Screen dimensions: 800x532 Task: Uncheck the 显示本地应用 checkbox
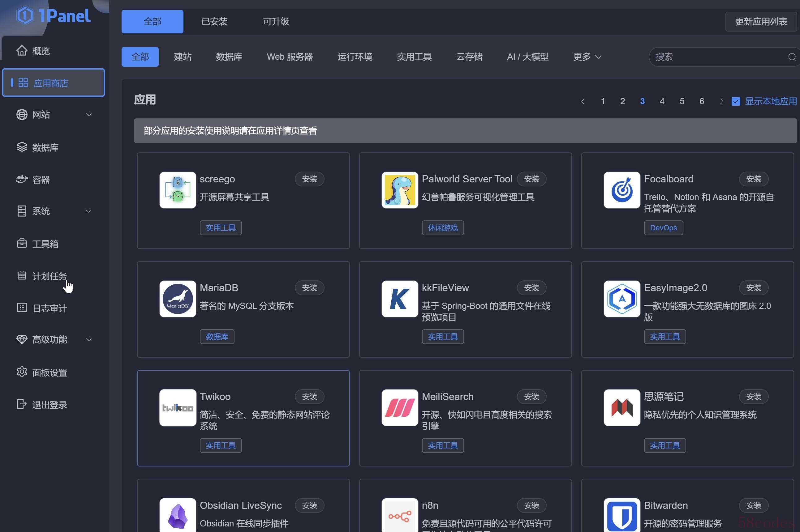(x=736, y=101)
